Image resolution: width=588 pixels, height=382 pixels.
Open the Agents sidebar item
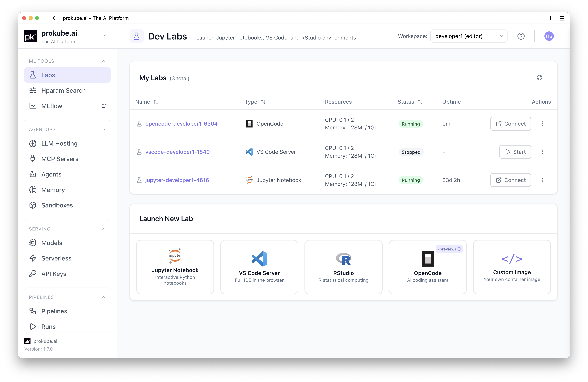click(67, 174)
